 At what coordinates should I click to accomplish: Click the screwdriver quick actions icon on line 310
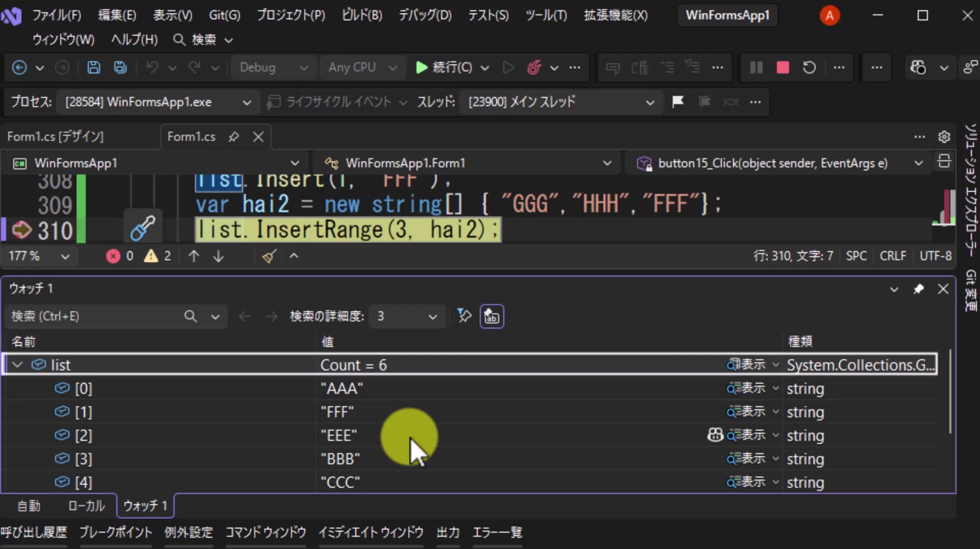pyautogui.click(x=142, y=228)
